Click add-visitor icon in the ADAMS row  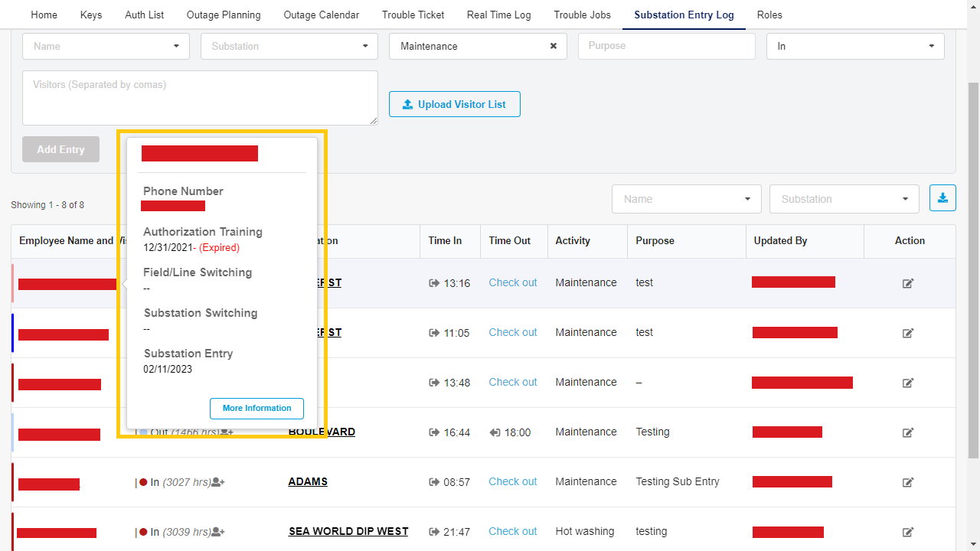[x=218, y=482]
